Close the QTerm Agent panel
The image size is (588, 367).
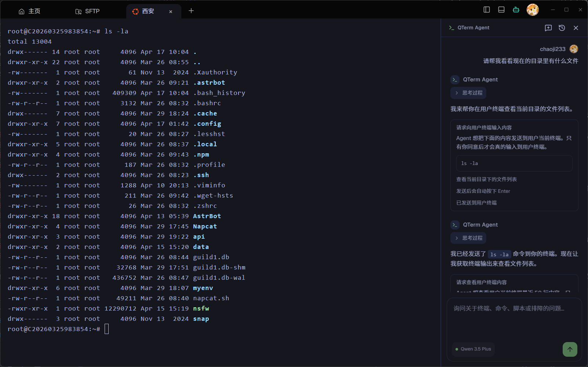pos(576,28)
